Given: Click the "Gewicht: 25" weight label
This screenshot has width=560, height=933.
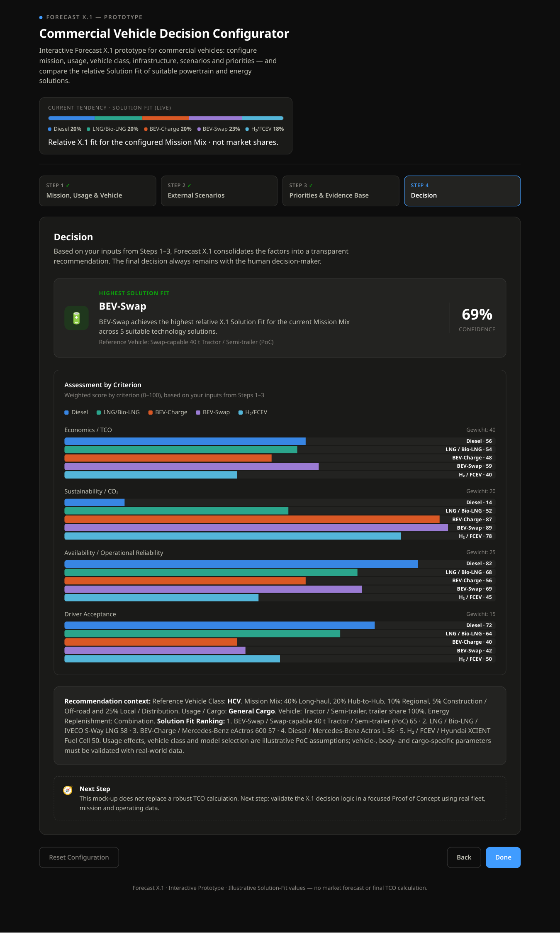Looking at the screenshot, I should [x=481, y=552].
